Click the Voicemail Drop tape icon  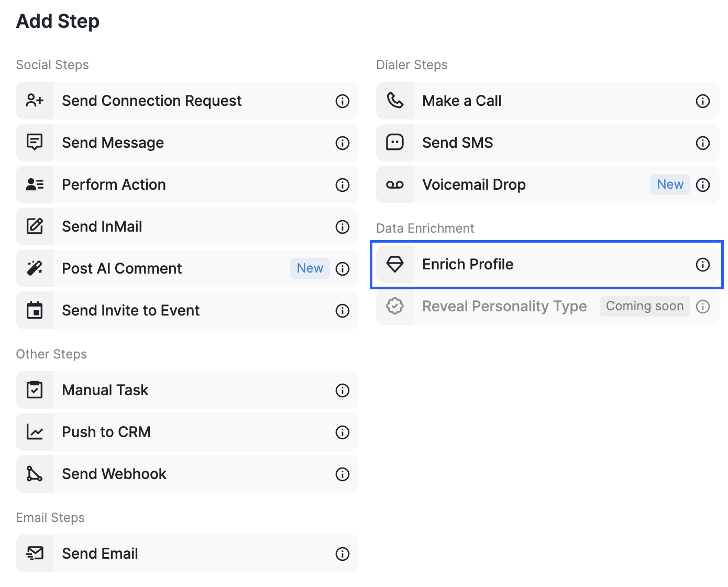[x=395, y=184]
